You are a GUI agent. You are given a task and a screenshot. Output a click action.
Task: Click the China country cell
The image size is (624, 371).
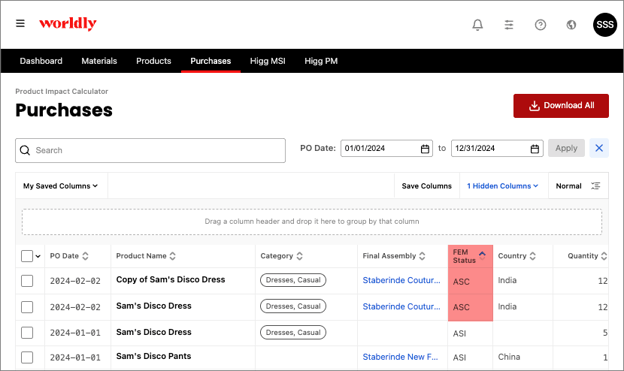click(x=509, y=357)
